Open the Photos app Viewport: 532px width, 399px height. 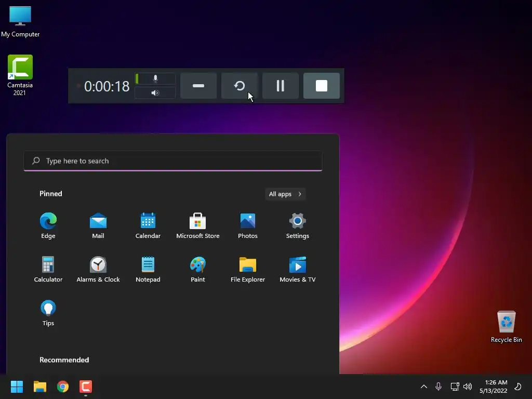pos(248,225)
